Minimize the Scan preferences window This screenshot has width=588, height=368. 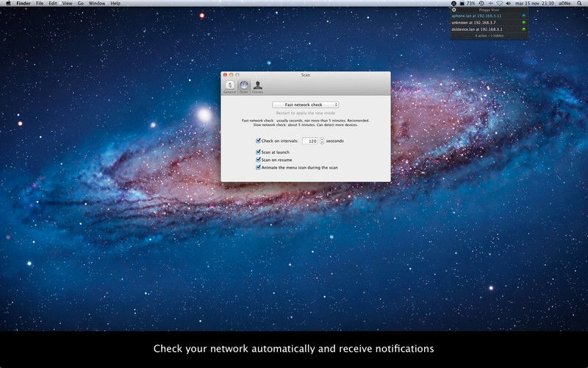point(231,75)
